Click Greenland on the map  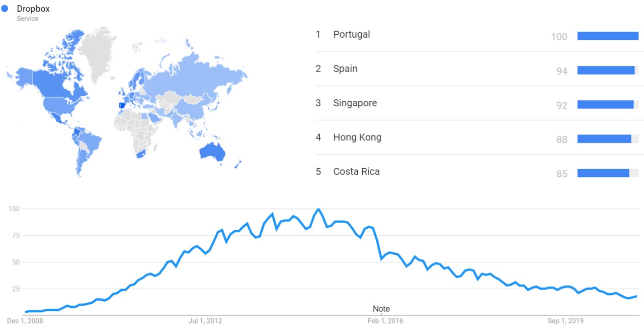[x=99, y=53]
